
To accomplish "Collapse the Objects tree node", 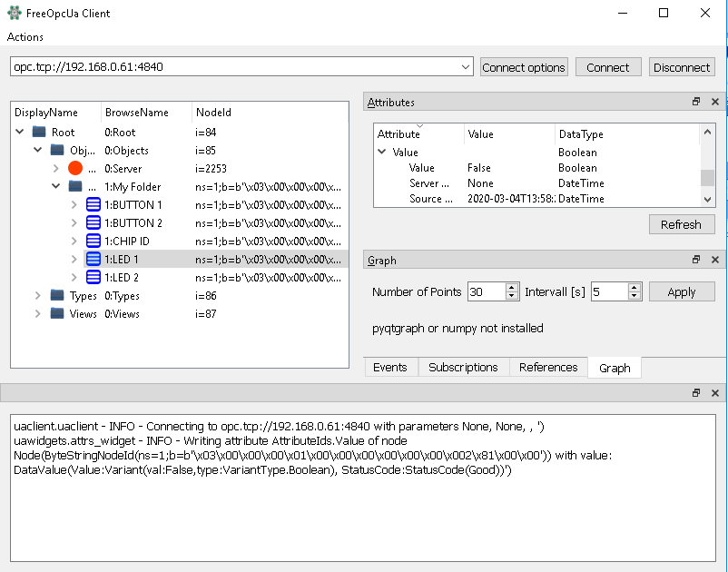I will pos(37,150).
